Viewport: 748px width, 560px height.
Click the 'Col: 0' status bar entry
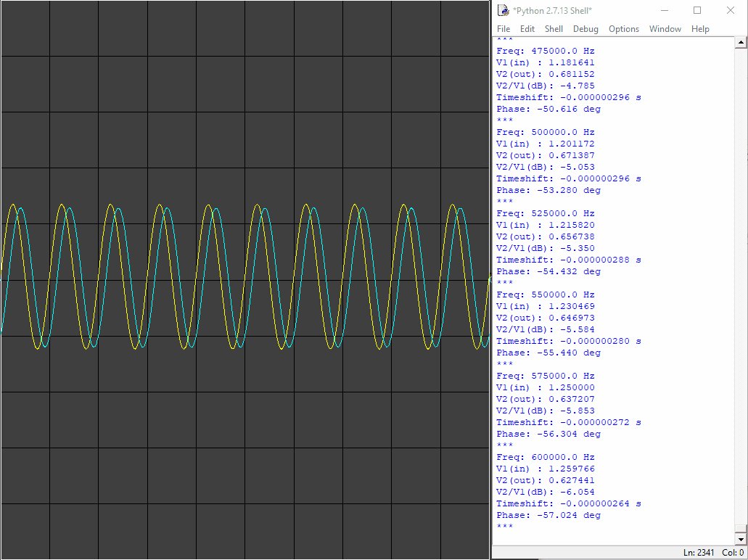(x=733, y=553)
